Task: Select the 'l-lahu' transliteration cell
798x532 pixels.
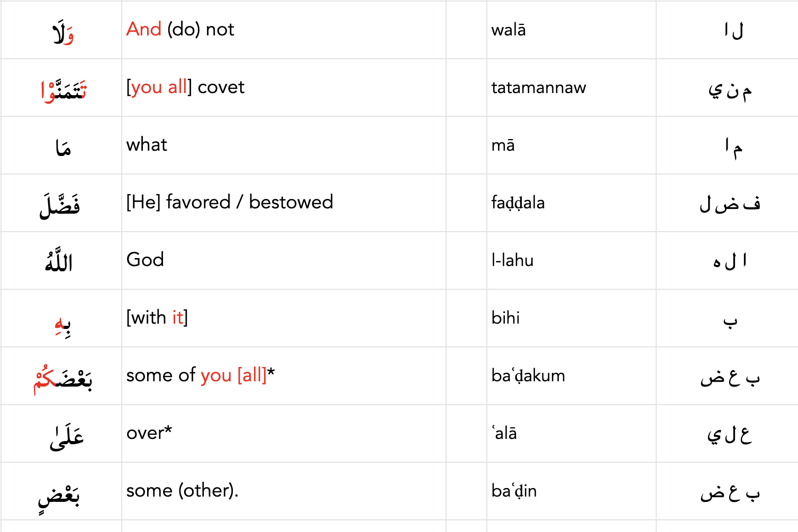Action: (x=512, y=261)
